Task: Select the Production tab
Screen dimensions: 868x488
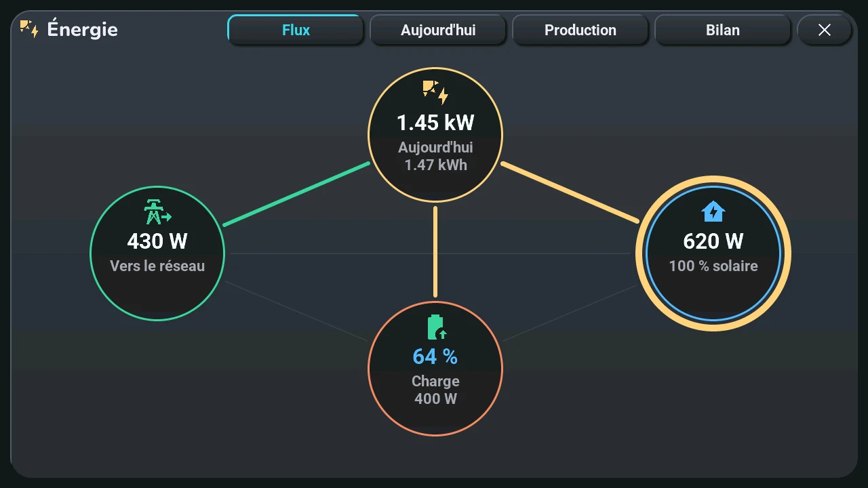Action: pos(580,30)
